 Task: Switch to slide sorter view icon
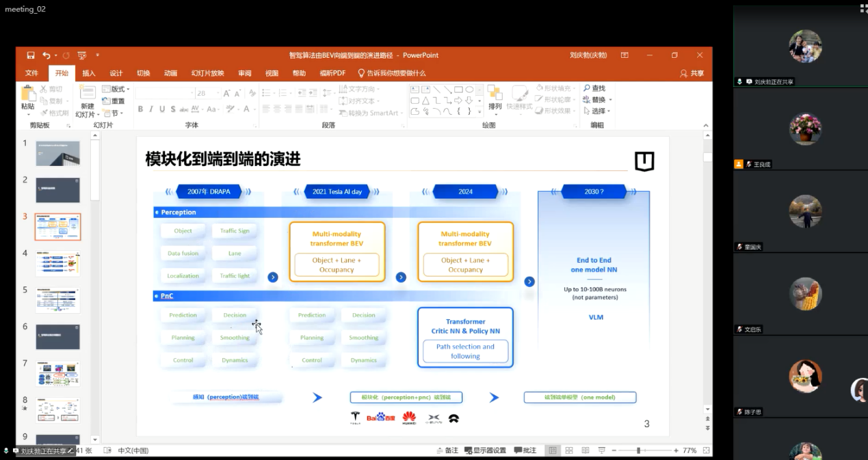coord(569,450)
